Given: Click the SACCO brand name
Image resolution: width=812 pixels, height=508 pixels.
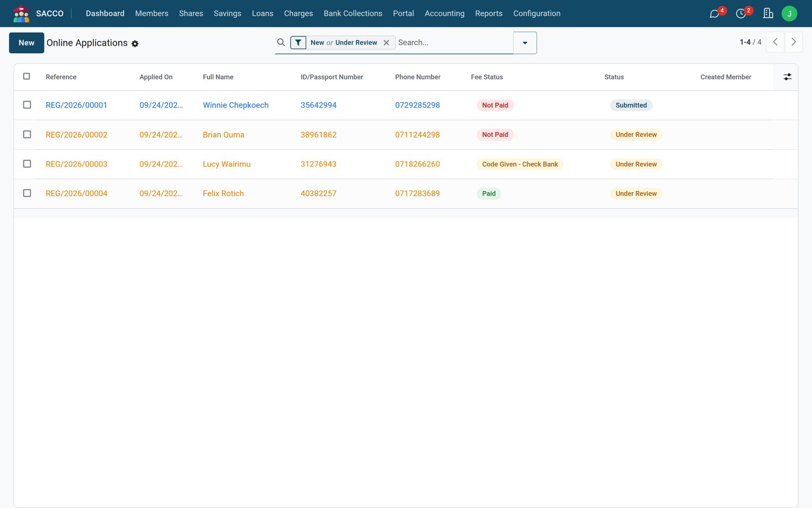Looking at the screenshot, I should (50, 14).
